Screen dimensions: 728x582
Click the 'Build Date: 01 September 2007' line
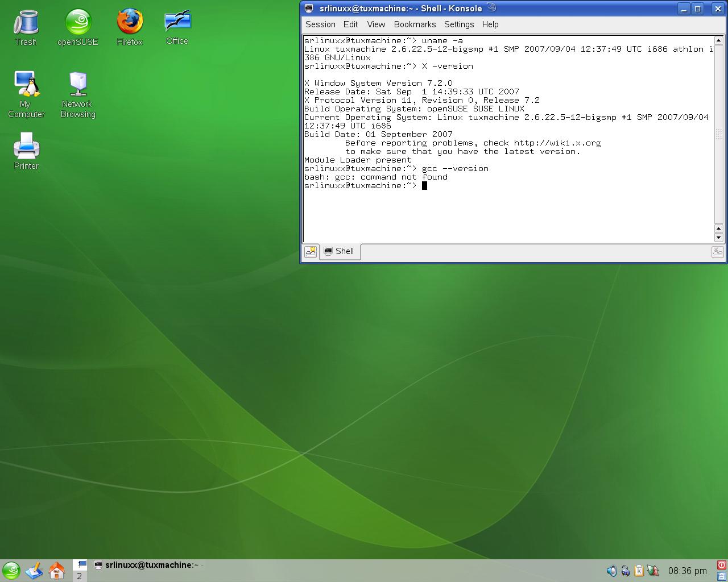coord(378,134)
